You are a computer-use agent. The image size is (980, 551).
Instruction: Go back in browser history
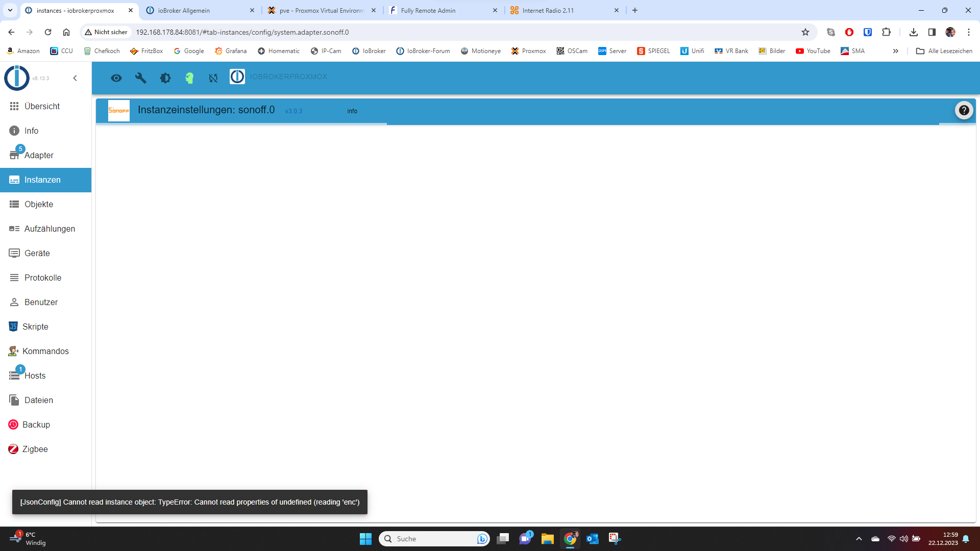(11, 32)
